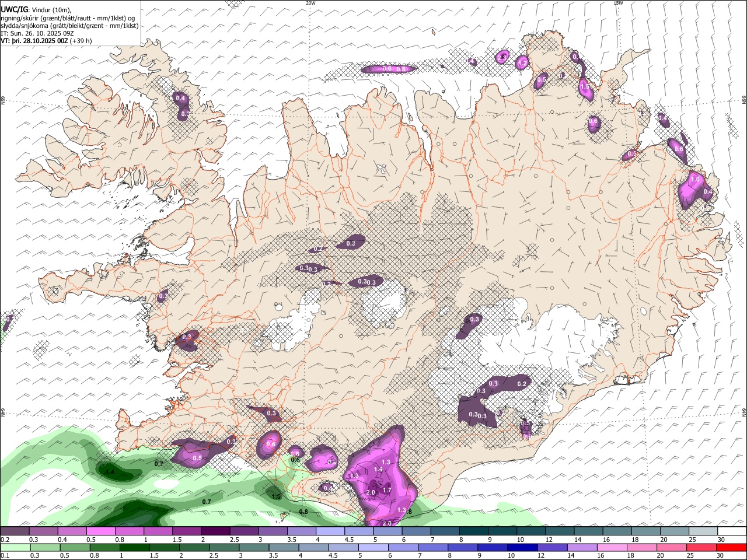Select snow scale swatch between 3.5 and 4
The height and width of the screenshot is (560, 747).
(x=302, y=531)
